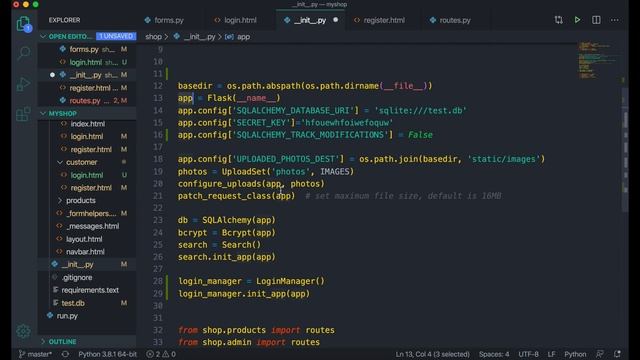640x360 pixels.
Task: Open notifications bell in status bar
Action: [x=618, y=354]
